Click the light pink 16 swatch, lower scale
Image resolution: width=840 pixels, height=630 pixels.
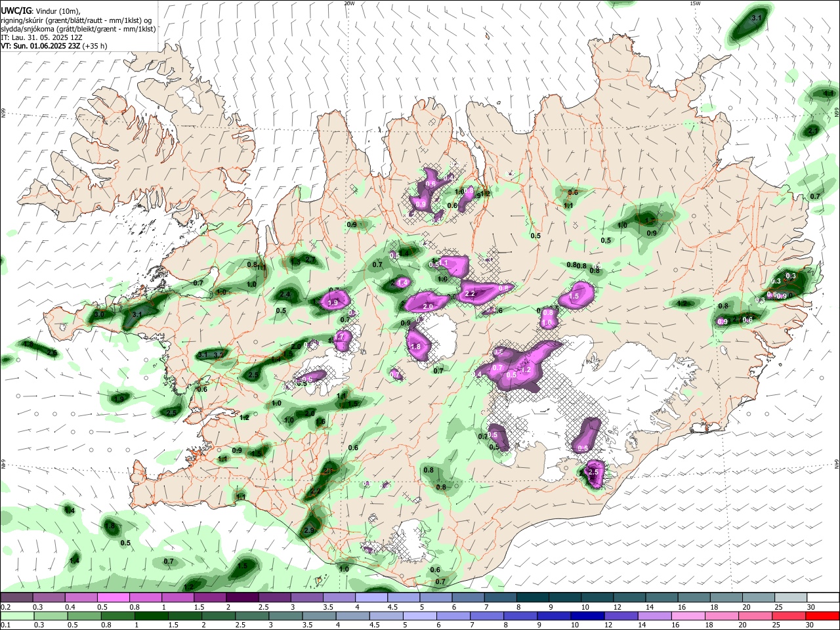point(688,616)
